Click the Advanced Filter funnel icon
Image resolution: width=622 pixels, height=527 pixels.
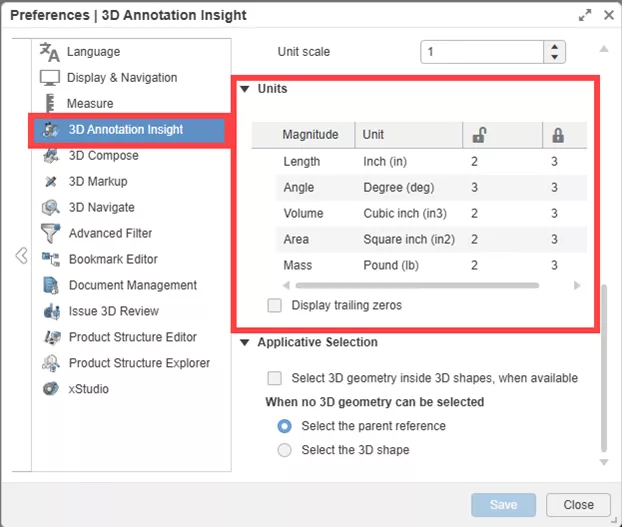[x=50, y=233]
